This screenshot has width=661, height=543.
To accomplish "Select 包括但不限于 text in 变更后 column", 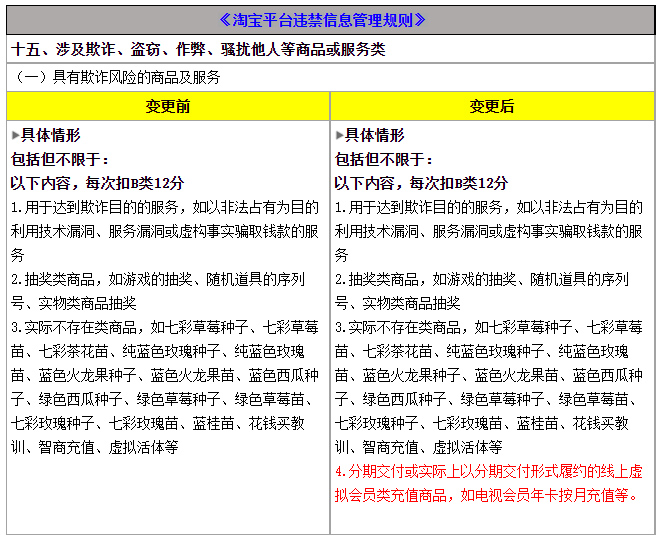I will point(384,159).
